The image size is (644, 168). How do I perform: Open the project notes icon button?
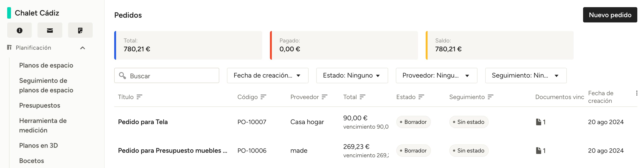point(80,30)
